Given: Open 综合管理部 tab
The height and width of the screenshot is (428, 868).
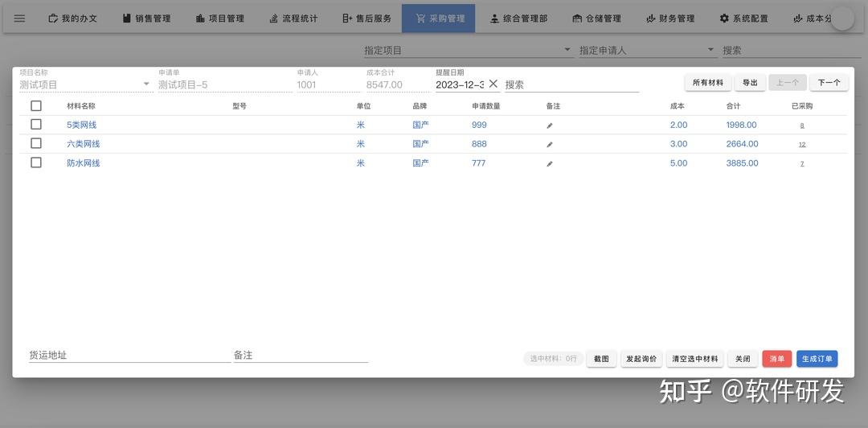Looking at the screenshot, I should tap(519, 19).
